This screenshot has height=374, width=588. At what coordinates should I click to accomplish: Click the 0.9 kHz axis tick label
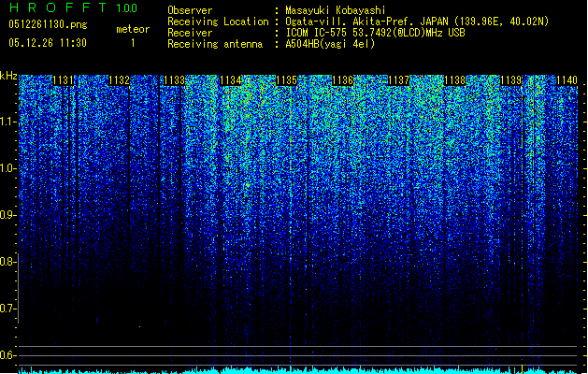click(x=7, y=215)
